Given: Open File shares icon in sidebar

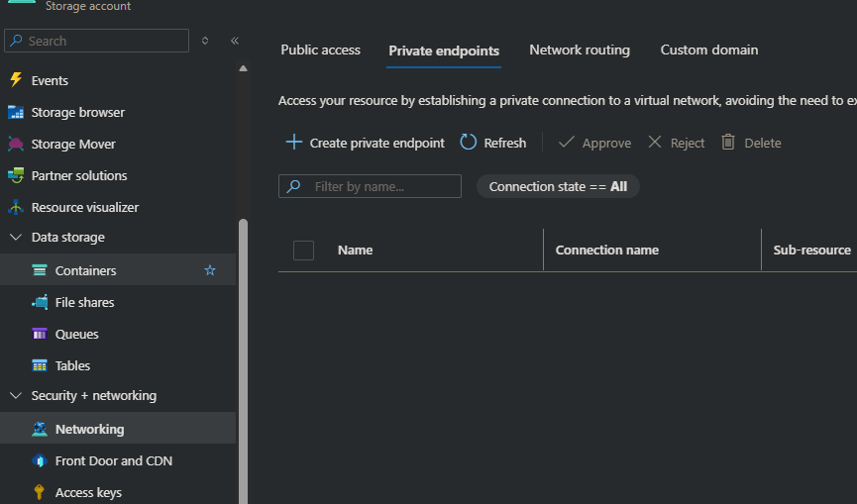Looking at the screenshot, I should [x=40, y=302].
